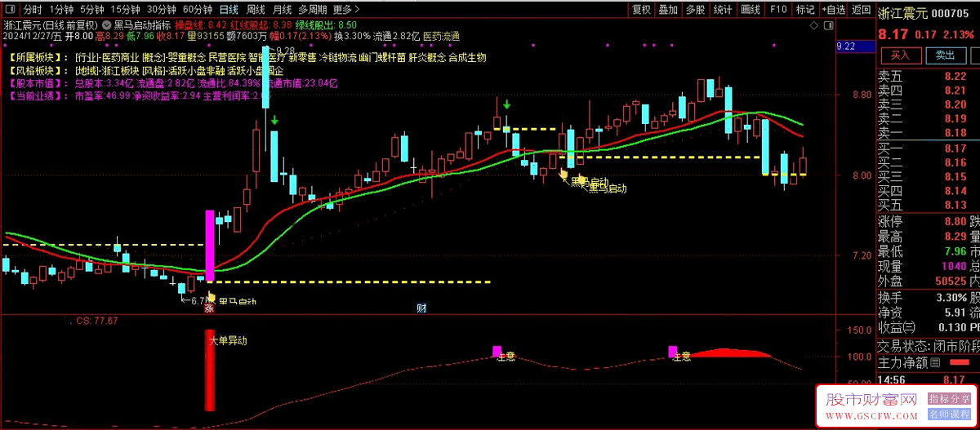Image resolution: width=980 pixels, height=430 pixels.
Task: Click the 幽门螺杆菌 concept link
Action: 381,58
